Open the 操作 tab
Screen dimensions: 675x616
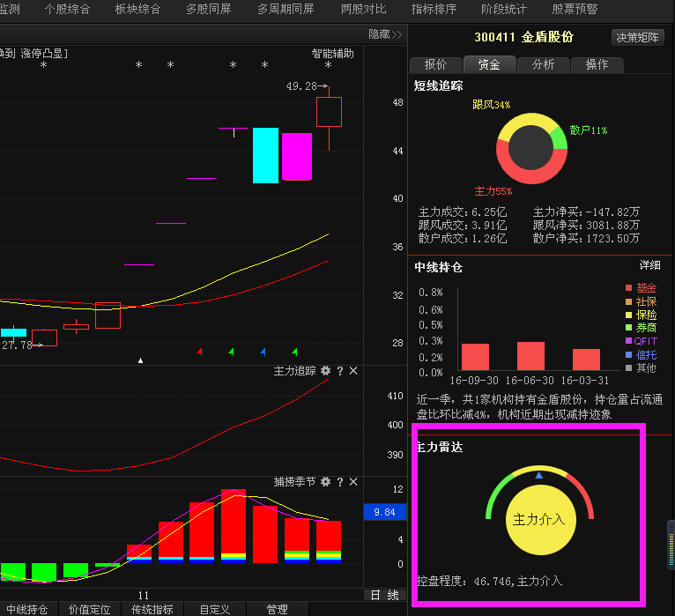tap(597, 65)
